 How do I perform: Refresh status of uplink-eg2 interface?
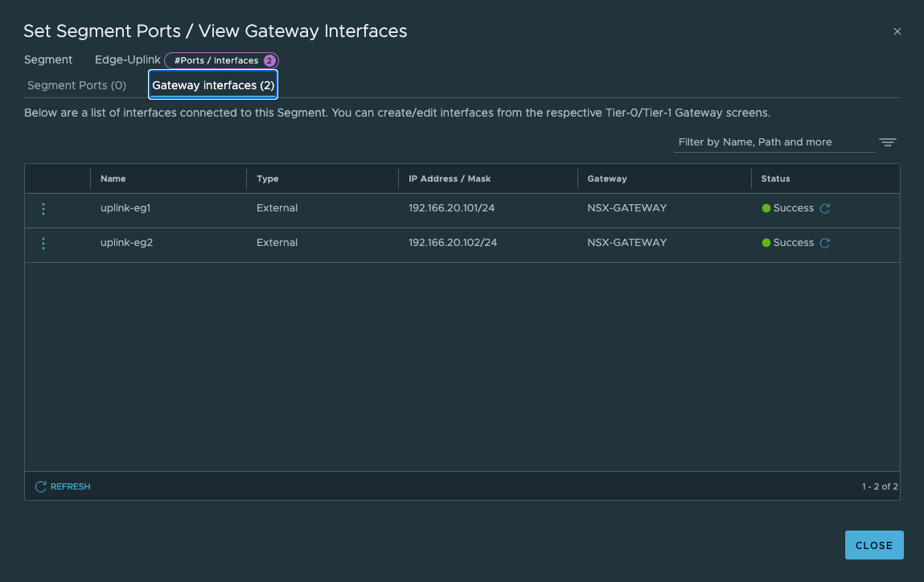825,244
